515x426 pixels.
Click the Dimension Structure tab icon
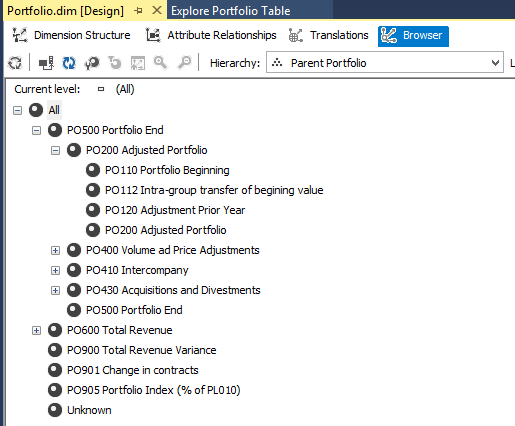pos(20,35)
